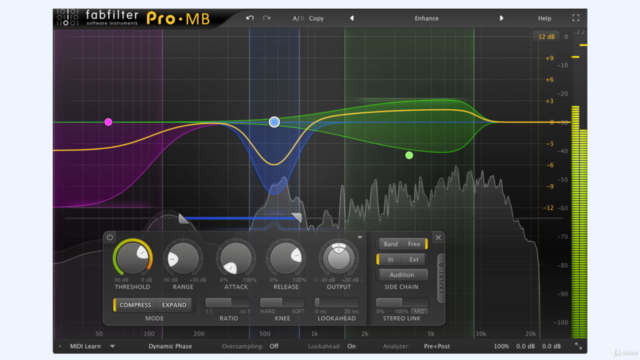
Task: Click MIDI Learn button
Action: coord(85,346)
